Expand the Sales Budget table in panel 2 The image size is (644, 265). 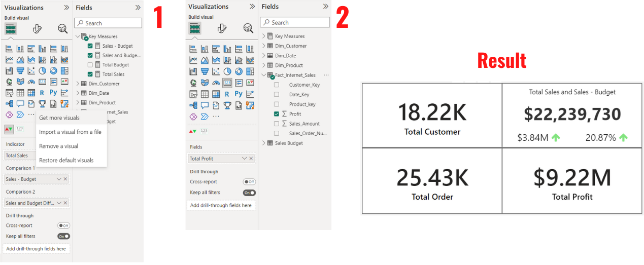pos(264,143)
